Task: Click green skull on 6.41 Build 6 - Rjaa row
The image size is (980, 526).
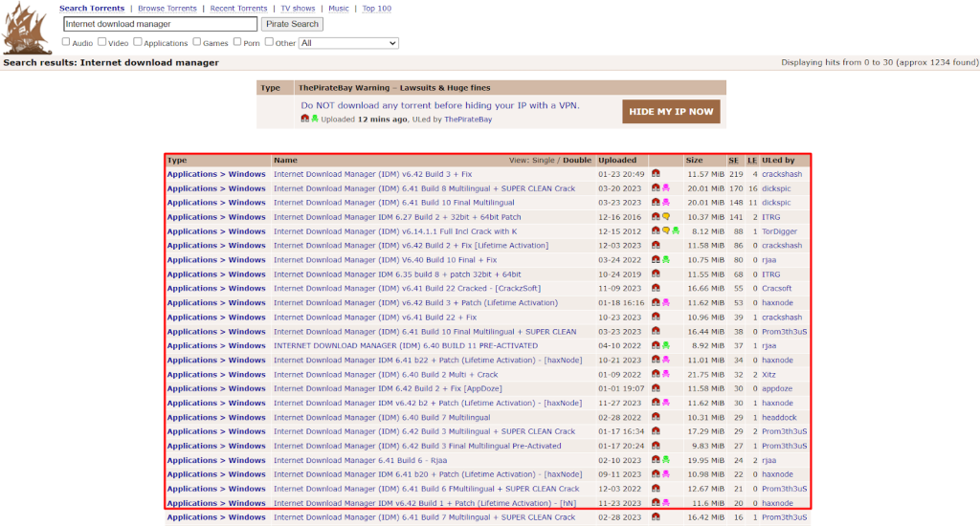Action: [x=666, y=460]
